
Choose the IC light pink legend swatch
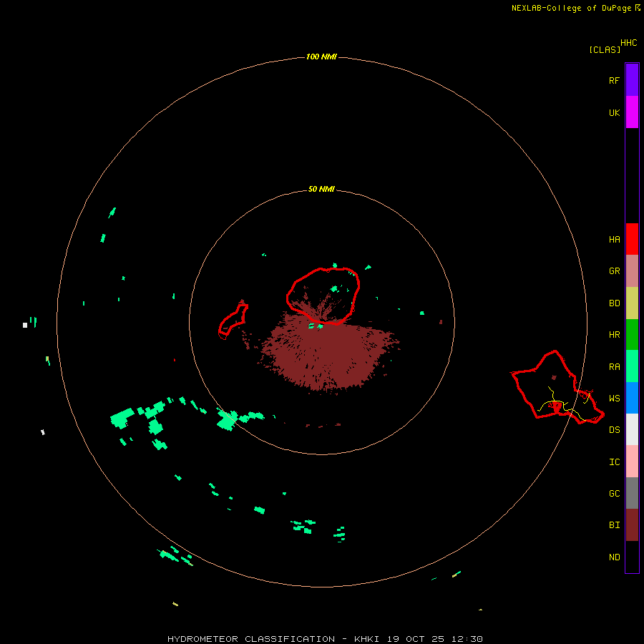[x=632, y=462]
